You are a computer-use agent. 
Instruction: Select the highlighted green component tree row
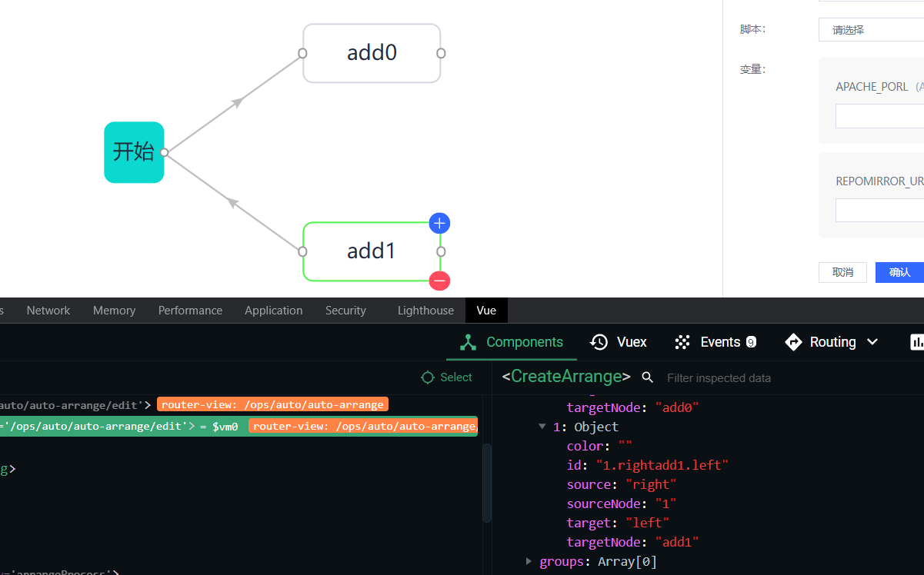239,426
